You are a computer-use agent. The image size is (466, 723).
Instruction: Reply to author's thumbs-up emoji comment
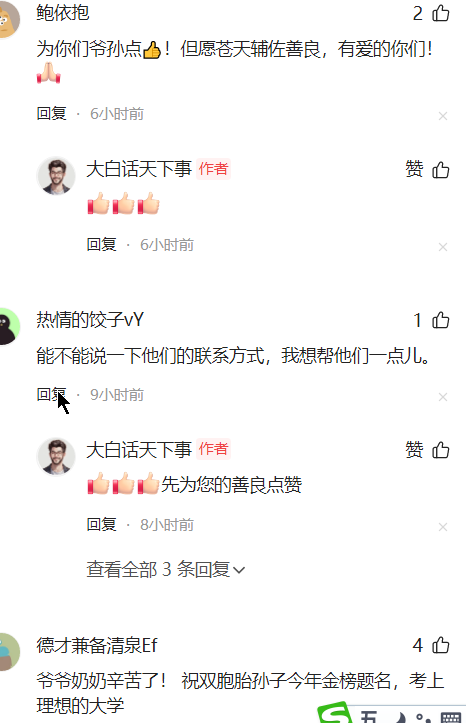pos(101,244)
